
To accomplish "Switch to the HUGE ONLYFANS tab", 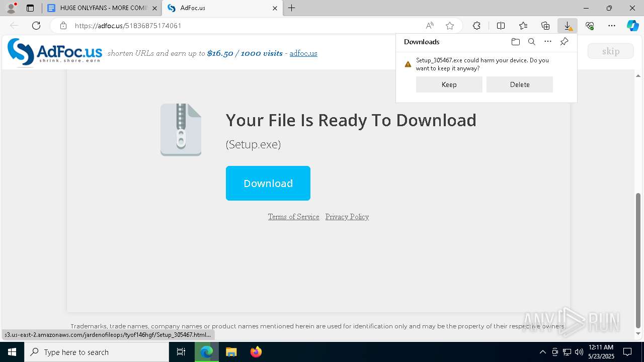I will pos(103,8).
